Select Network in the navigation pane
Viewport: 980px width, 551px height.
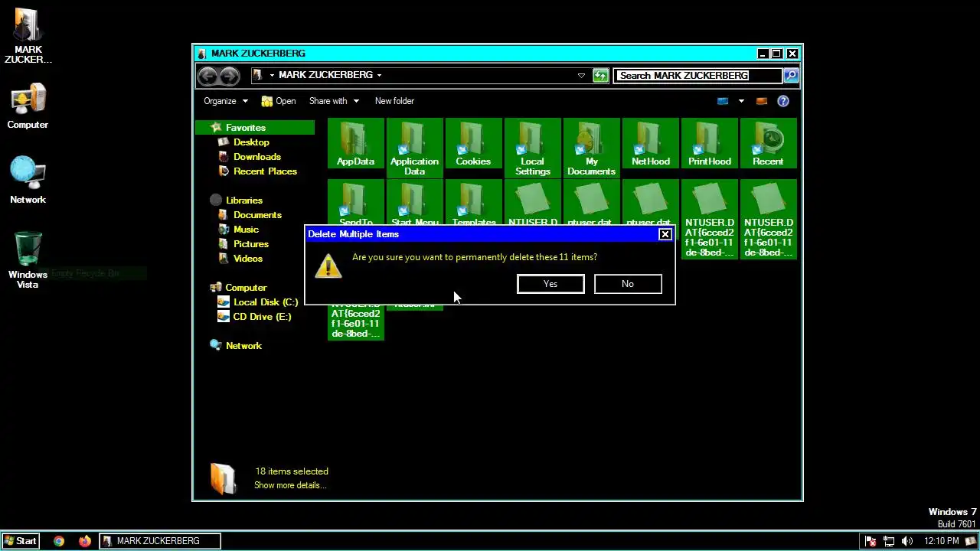tap(243, 346)
